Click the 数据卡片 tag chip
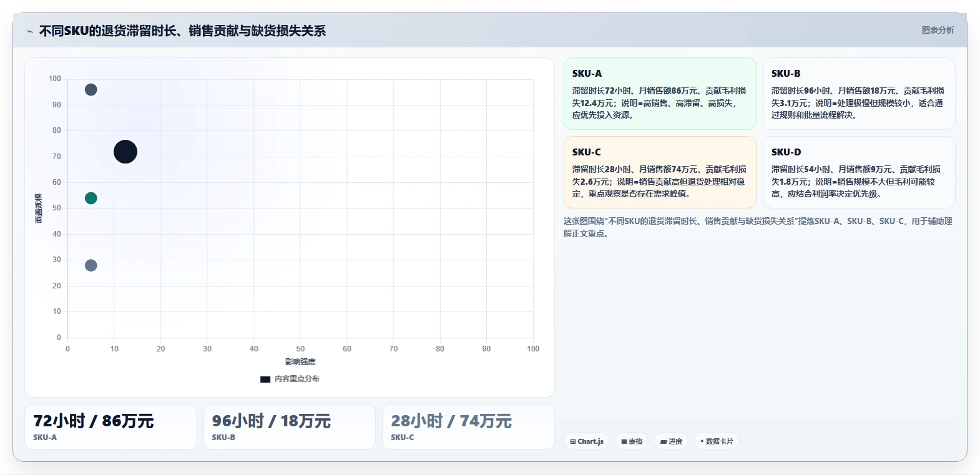This screenshot has width=980, height=475. pos(717,441)
